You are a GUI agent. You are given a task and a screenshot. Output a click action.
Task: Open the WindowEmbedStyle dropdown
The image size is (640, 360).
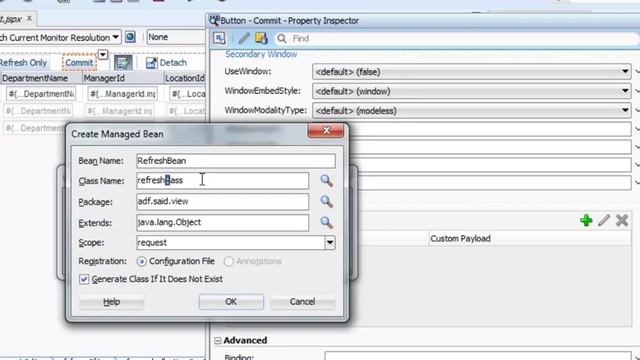point(625,91)
